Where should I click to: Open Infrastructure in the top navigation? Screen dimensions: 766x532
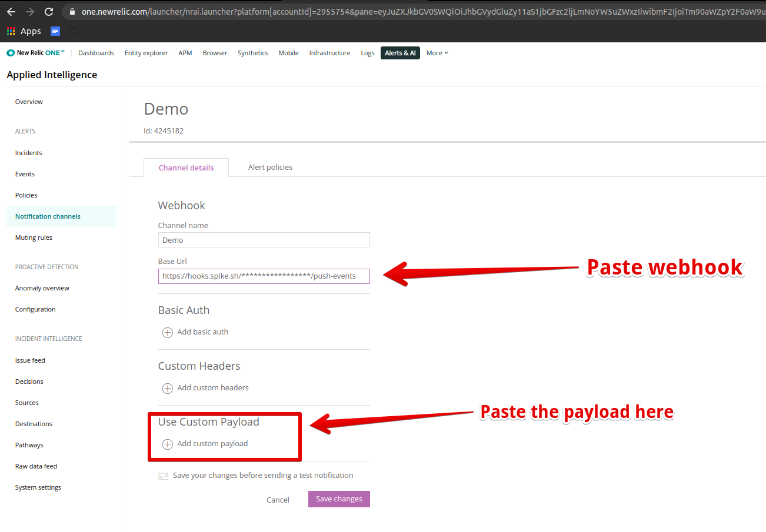329,53
